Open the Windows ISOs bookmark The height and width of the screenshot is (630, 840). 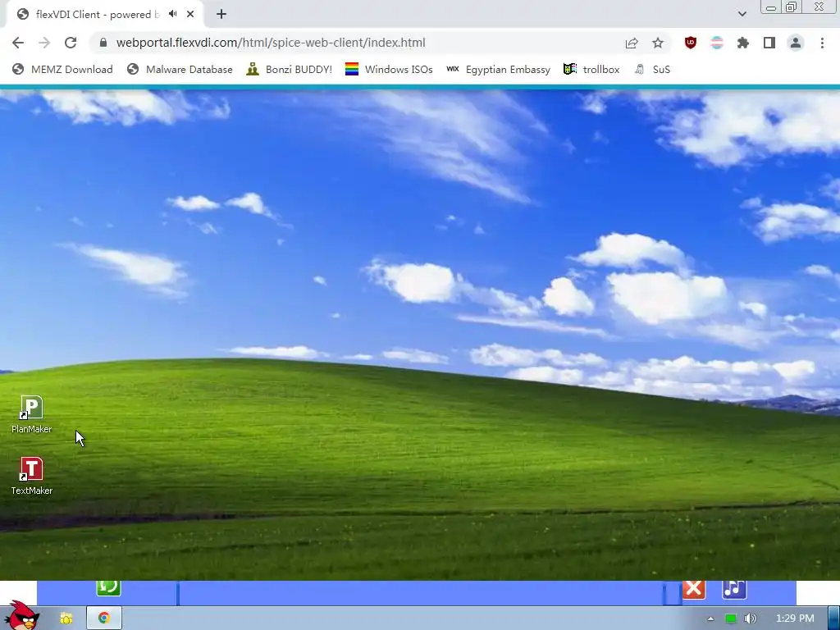(389, 69)
